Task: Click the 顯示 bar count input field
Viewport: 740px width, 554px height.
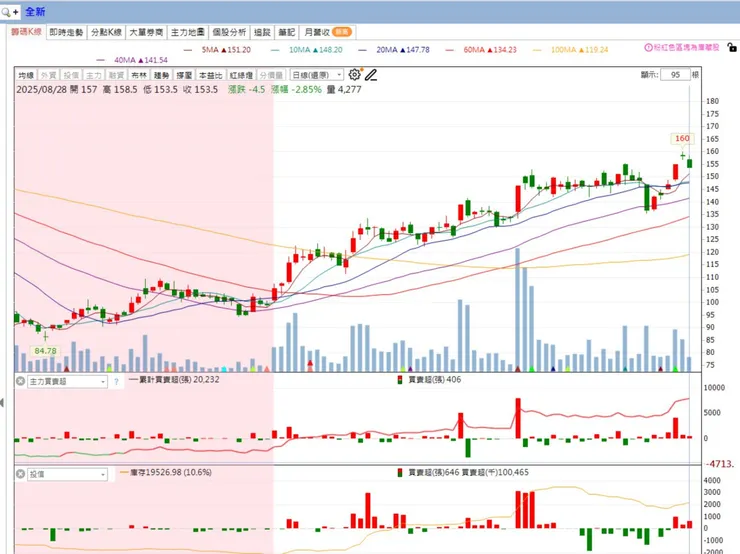Action: point(675,75)
